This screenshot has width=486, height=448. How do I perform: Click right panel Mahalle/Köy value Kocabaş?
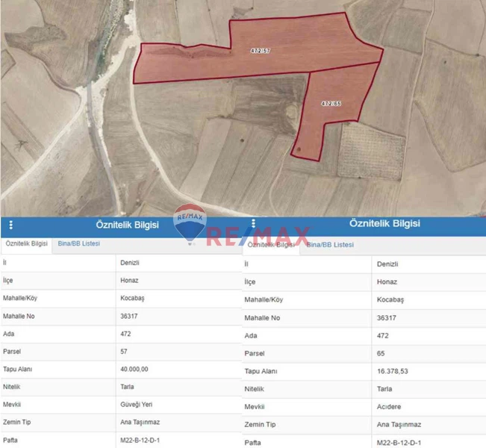coord(390,300)
